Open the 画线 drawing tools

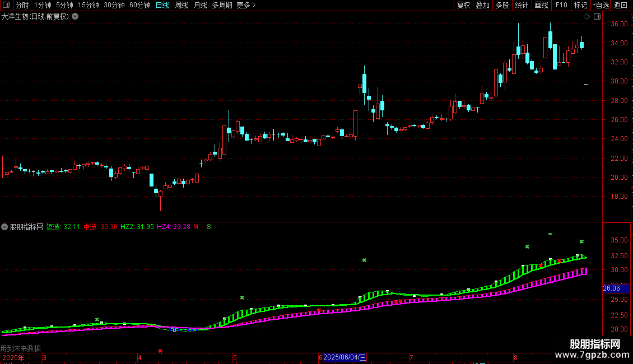tap(541, 5)
